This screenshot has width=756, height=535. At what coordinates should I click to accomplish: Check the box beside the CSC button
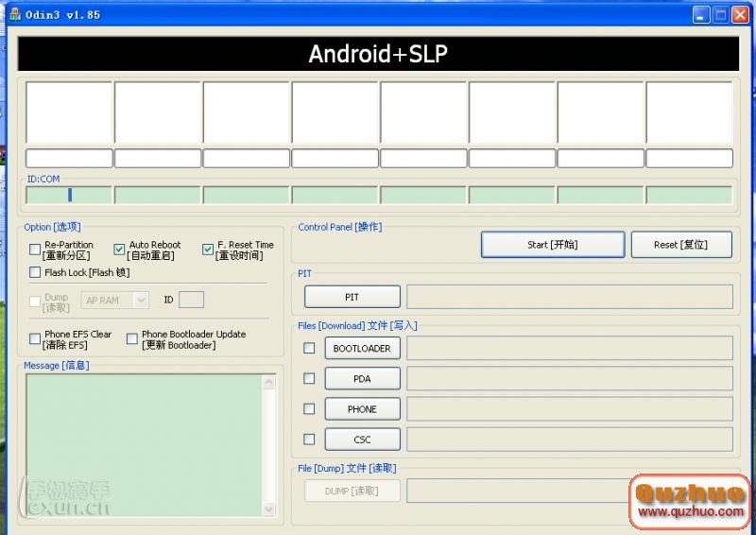click(309, 439)
